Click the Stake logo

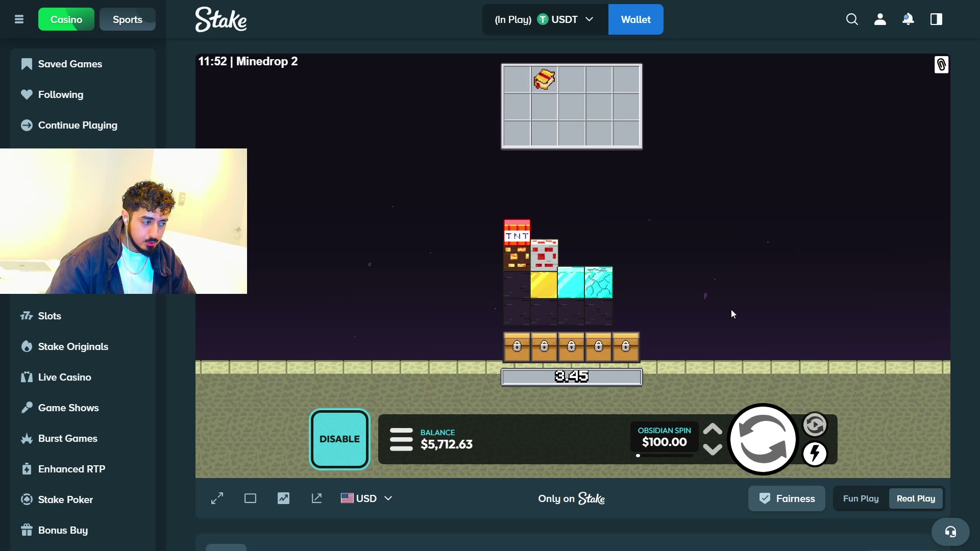221,19
